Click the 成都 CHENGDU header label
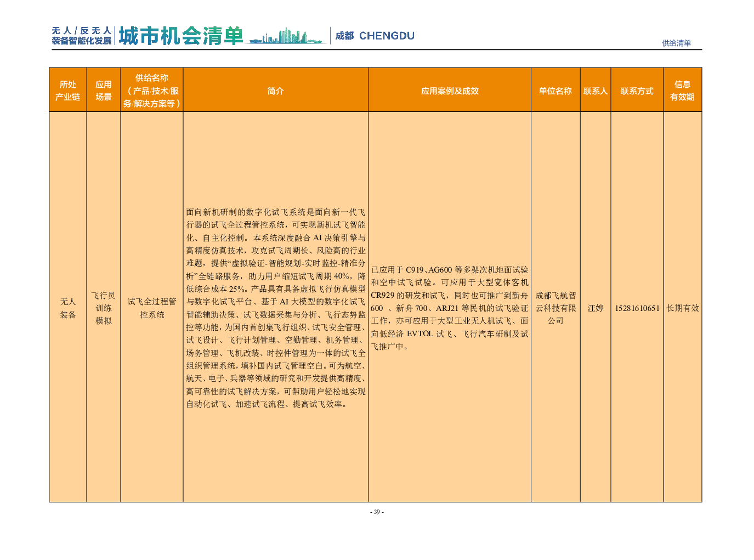 coord(375,36)
